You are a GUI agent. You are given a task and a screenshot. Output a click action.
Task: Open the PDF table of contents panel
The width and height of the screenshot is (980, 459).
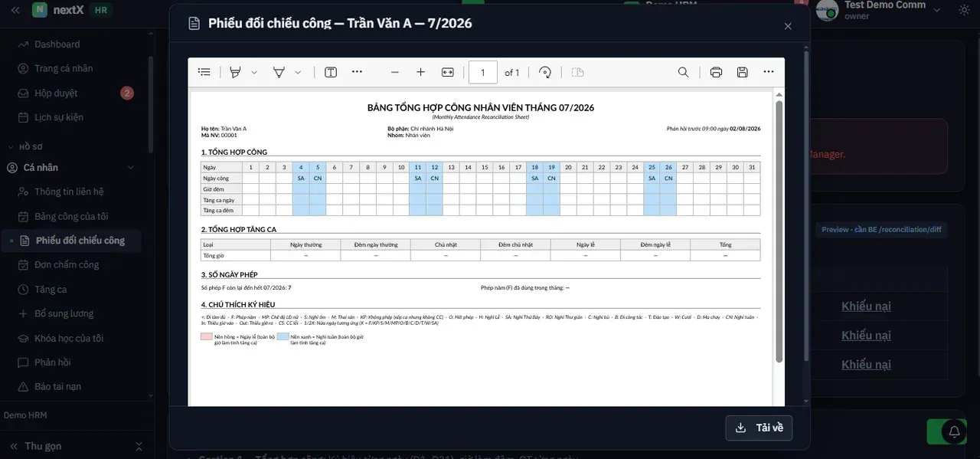pos(204,72)
